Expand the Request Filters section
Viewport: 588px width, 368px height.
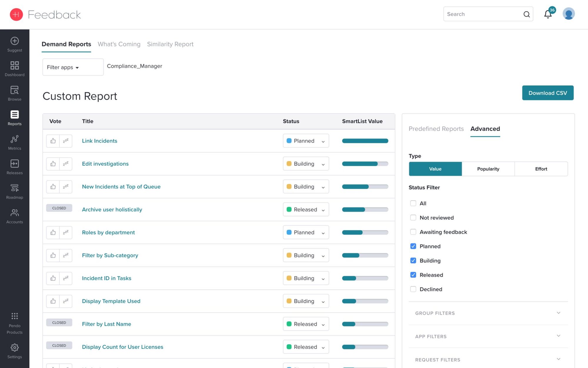(488, 359)
